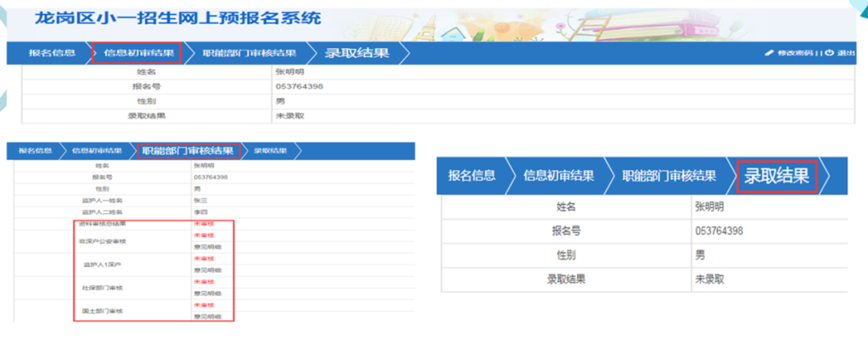Image resolution: width=868 pixels, height=340 pixels.
Task: Click 录取结果 row label in top screenshot table
Action: pos(146,116)
